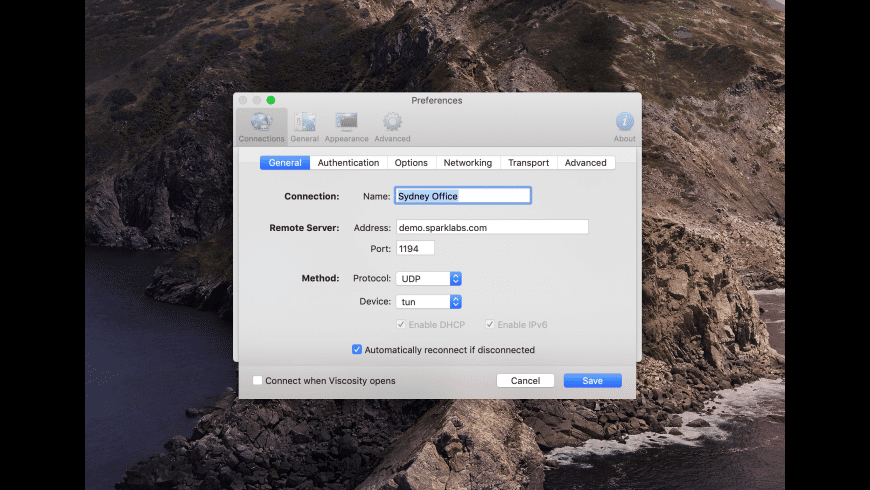
Task: Toggle Automatically reconnect if disconnected
Action: [x=357, y=350]
